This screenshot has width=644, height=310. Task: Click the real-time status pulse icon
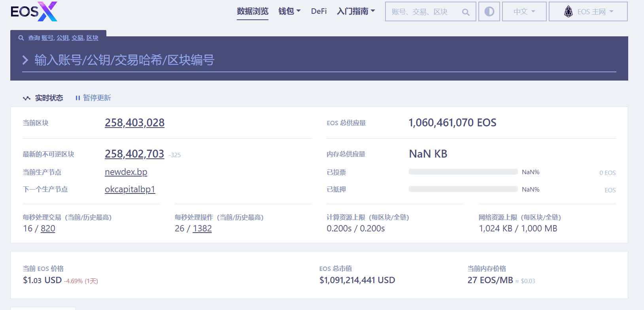[26, 98]
